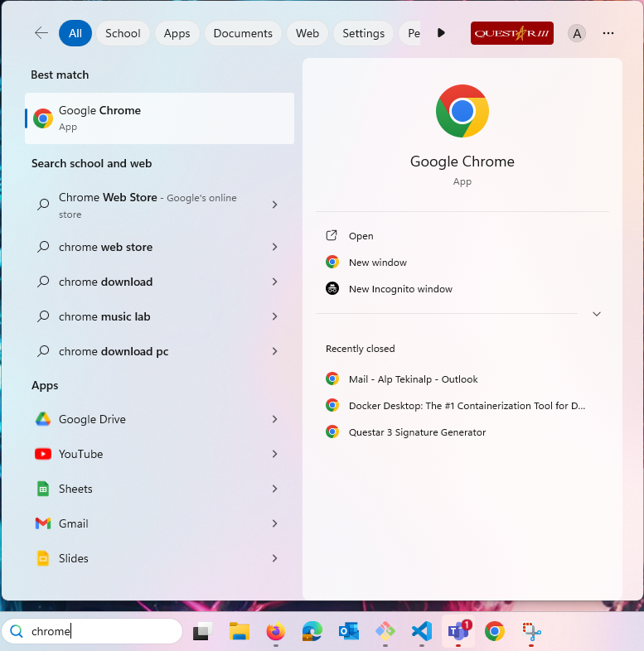Show more filters with the play arrow

[441, 33]
